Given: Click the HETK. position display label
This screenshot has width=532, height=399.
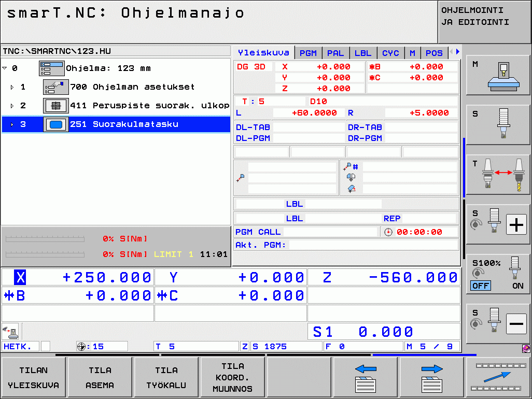Looking at the screenshot, I should 17,347.
